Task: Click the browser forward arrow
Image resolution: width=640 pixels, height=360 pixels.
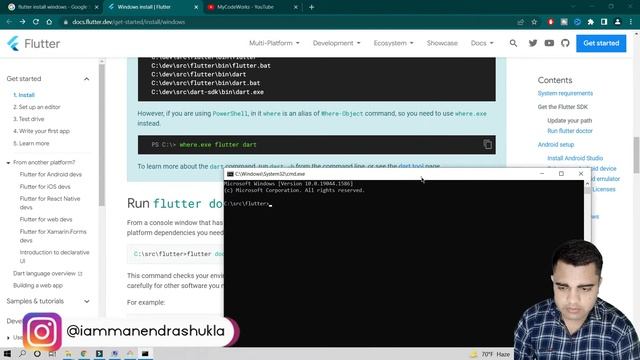Action: click(x=22, y=22)
